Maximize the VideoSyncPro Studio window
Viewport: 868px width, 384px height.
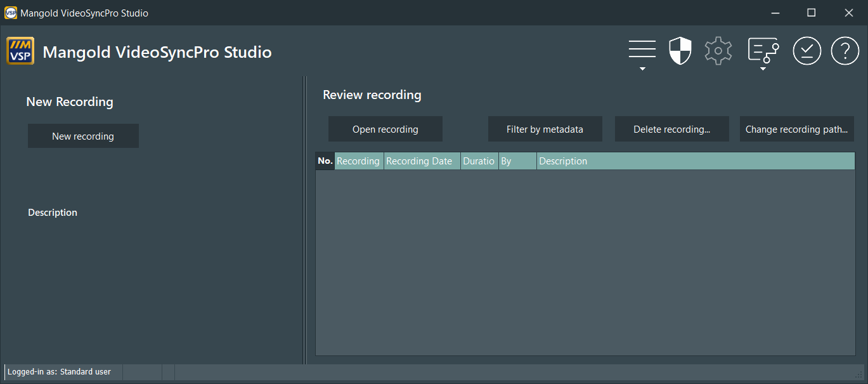(x=811, y=13)
